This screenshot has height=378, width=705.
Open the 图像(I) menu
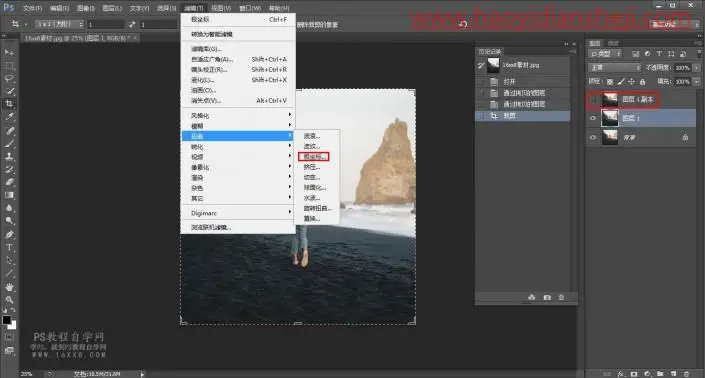pyautogui.click(x=85, y=8)
